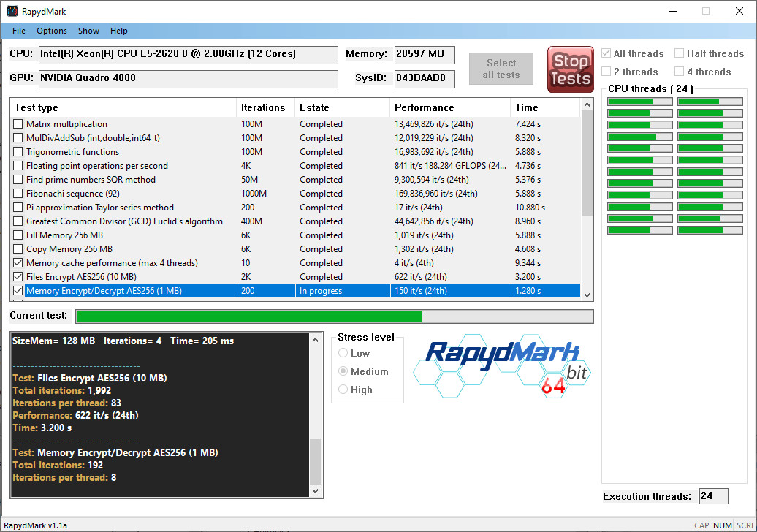Click the SysID value field

click(x=425, y=79)
